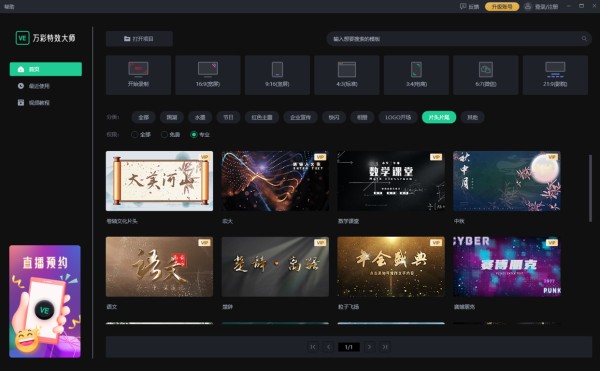Select the 专业 professional radio button
The height and width of the screenshot is (371, 600).
[x=194, y=135]
